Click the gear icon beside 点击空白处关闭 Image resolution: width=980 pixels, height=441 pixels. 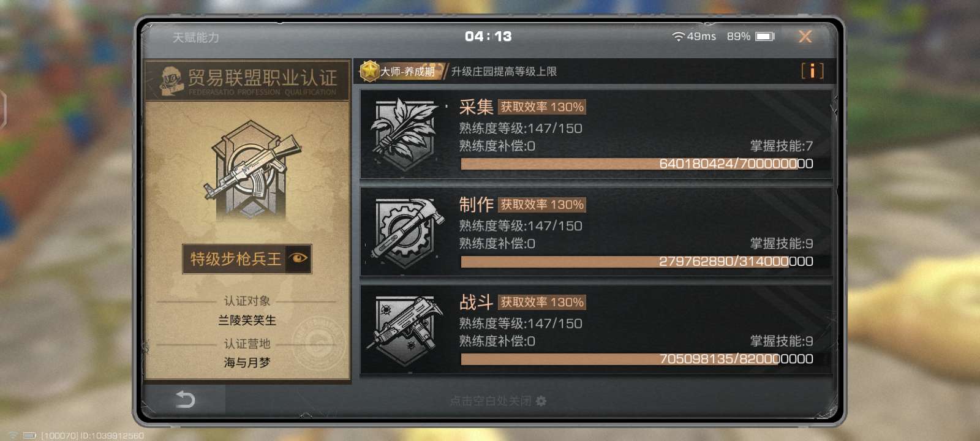click(541, 401)
